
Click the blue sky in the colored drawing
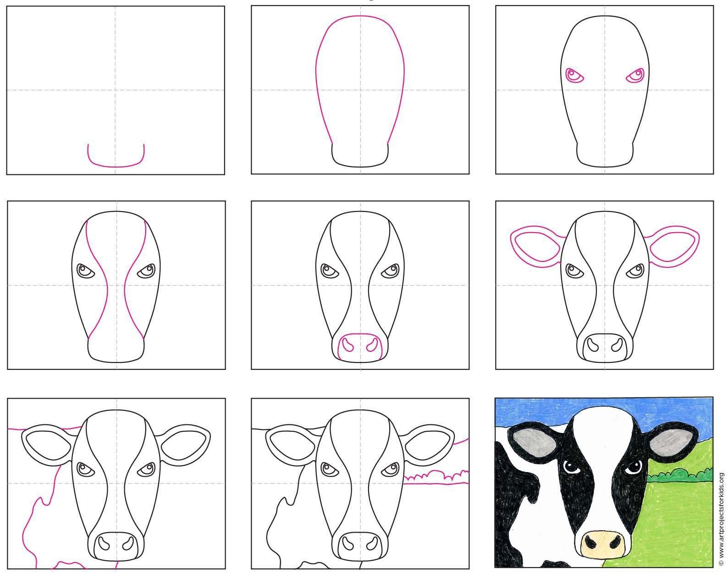pyautogui.click(x=532, y=412)
